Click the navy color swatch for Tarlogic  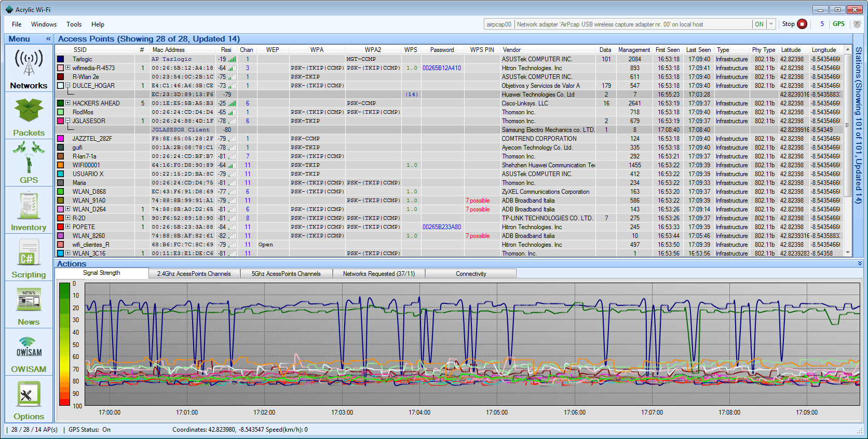pos(60,59)
